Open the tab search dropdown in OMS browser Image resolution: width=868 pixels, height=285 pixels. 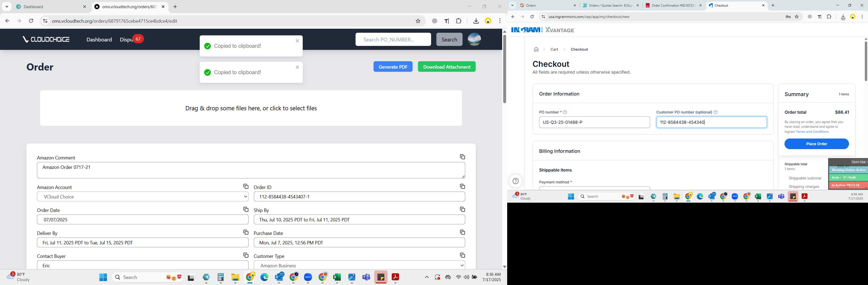pyautogui.click(x=7, y=6)
